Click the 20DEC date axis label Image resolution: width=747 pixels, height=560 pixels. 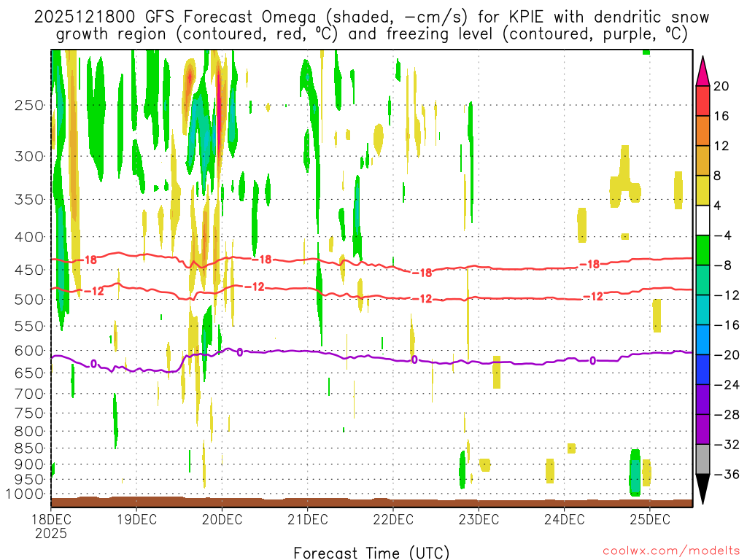point(222,519)
